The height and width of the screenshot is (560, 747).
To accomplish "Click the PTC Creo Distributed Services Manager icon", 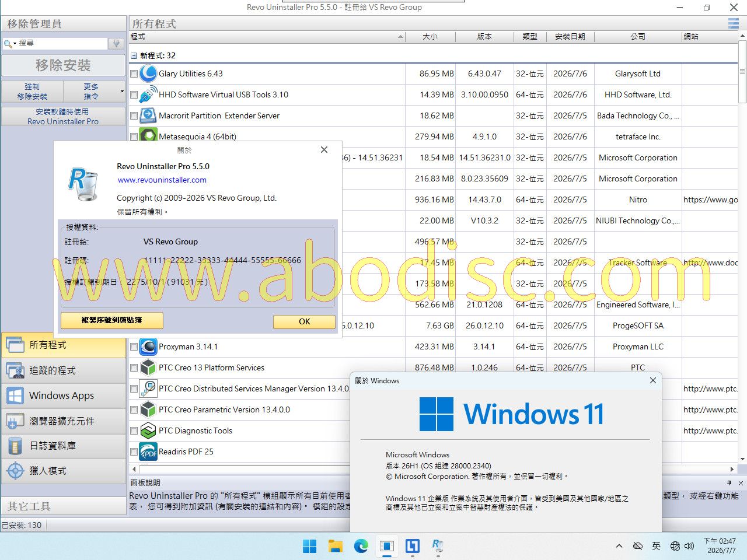I will [x=148, y=388].
